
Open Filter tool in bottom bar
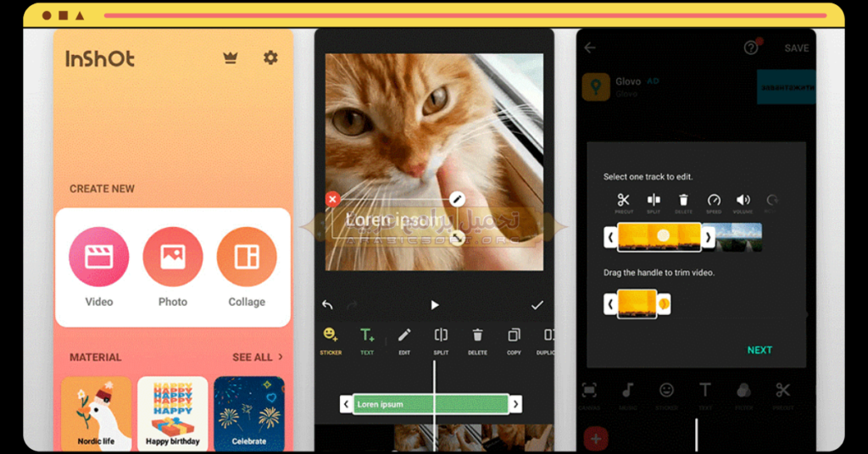point(744,396)
